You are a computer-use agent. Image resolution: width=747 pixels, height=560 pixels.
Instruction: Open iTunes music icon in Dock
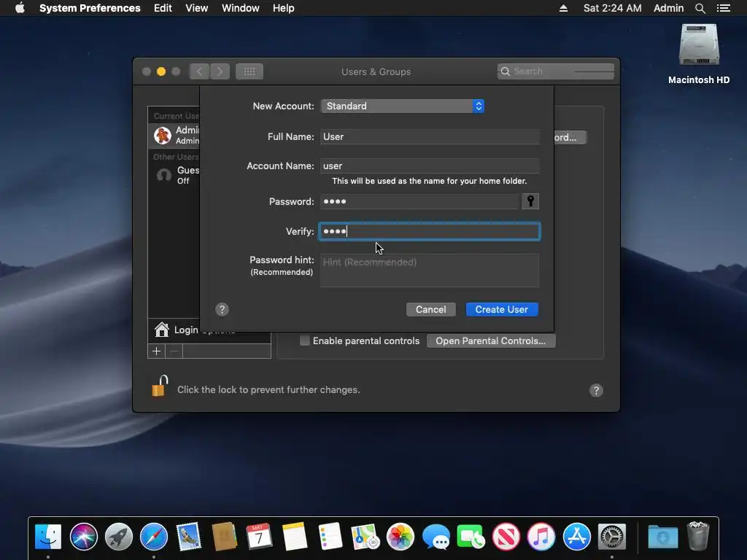tap(541, 537)
